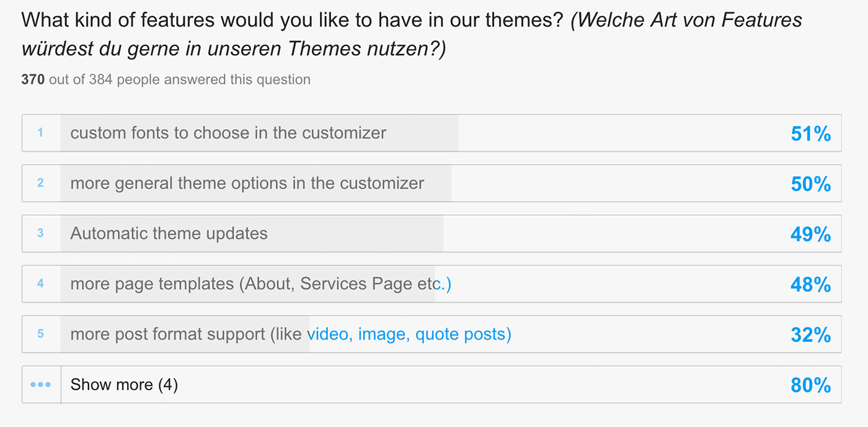Select the more page templates row
Viewport: 868px width, 427px height.
[x=432, y=284]
